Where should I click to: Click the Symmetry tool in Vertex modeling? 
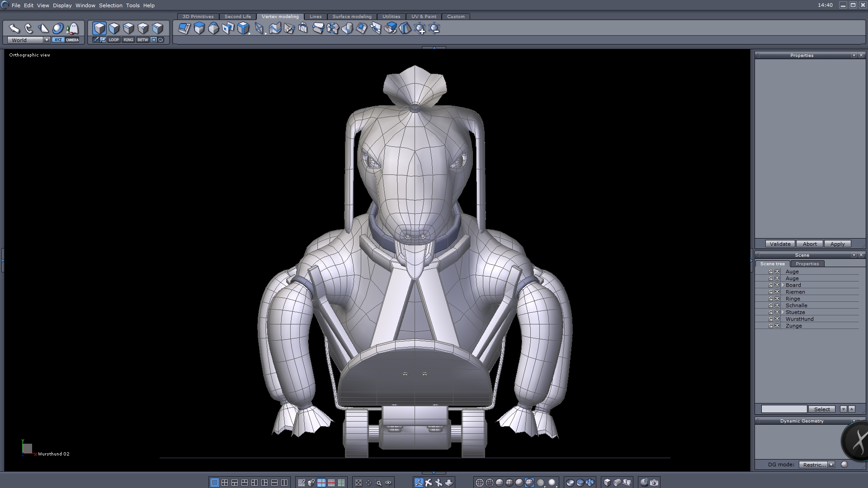[405, 28]
